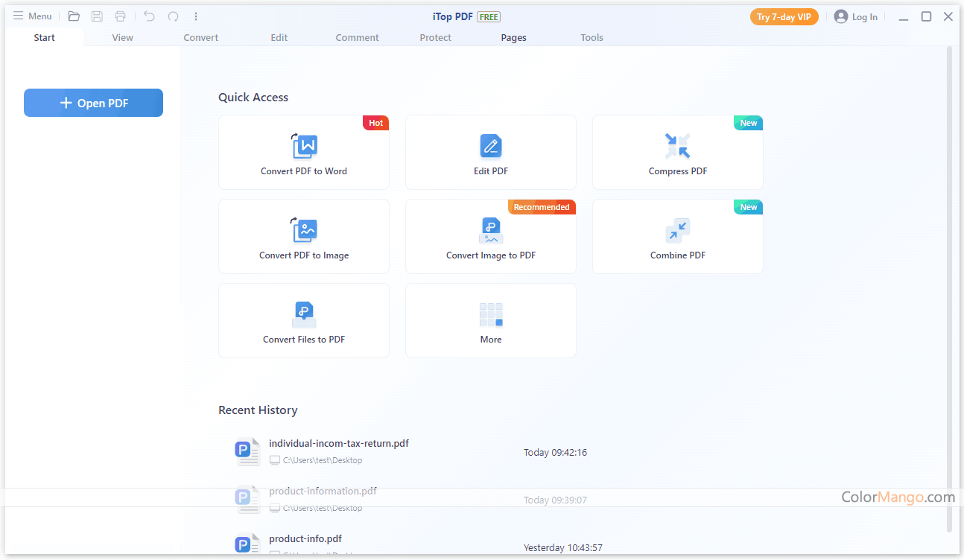This screenshot has width=964, height=560.
Task: Click the product-information.pdf file icon
Action: (247, 500)
